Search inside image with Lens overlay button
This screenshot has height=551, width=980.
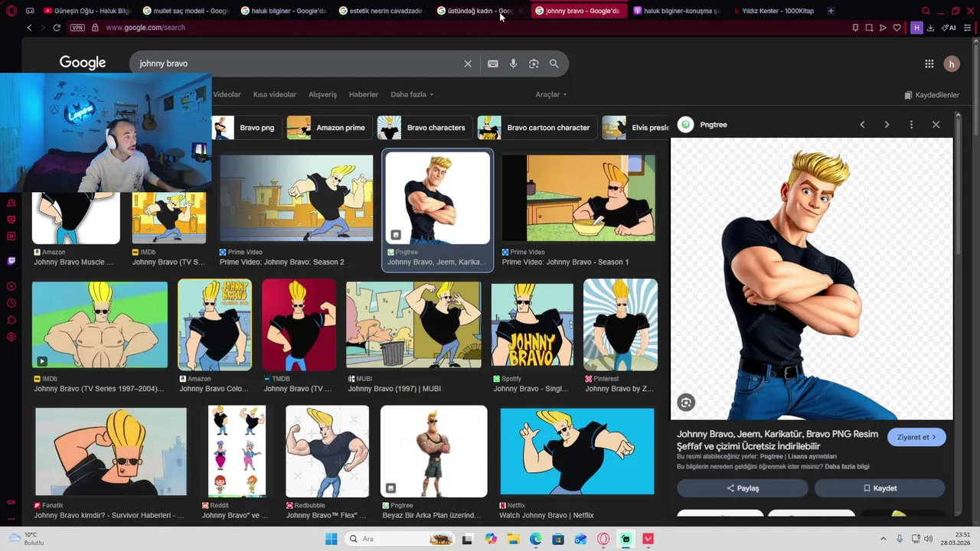point(686,403)
